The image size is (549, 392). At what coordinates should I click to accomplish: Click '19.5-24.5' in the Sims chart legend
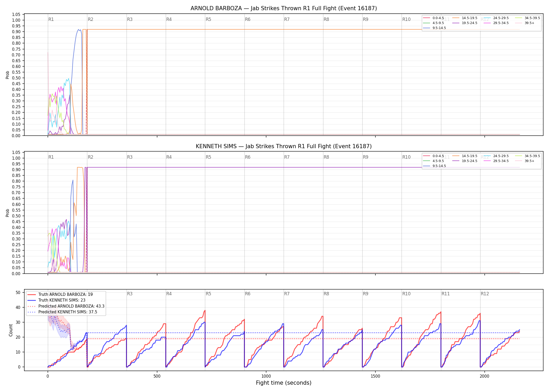coord(470,161)
